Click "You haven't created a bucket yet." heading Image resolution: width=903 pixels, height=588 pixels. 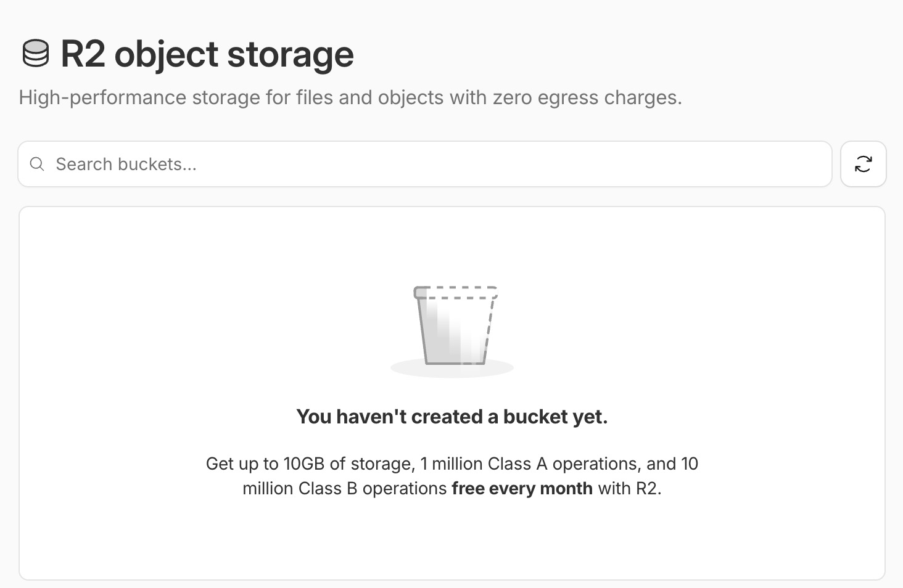(451, 417)
